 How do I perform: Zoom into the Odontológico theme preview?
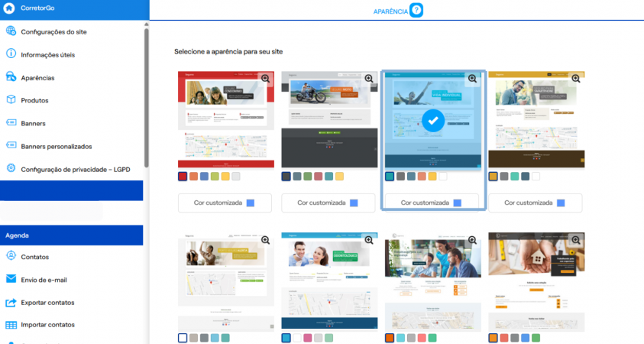click(x=369, y=241)
